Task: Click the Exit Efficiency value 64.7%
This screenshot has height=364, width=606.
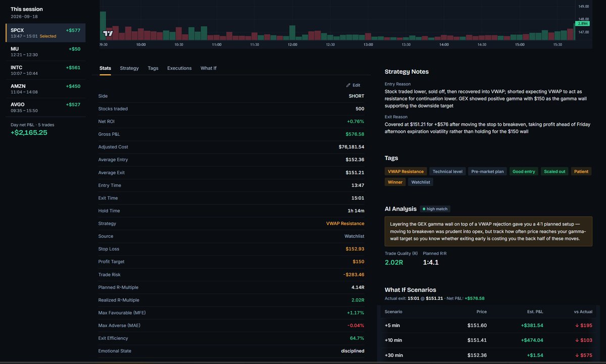Action: coord(357,338)
